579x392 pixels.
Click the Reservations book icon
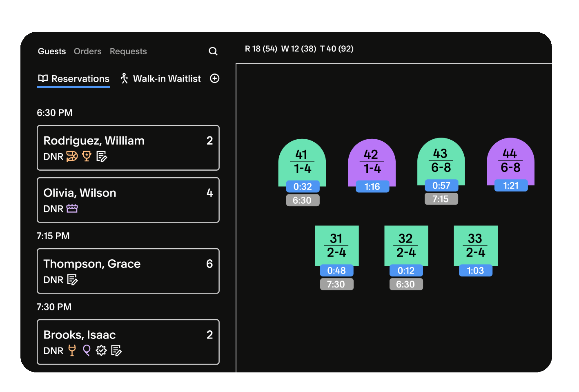43,78
